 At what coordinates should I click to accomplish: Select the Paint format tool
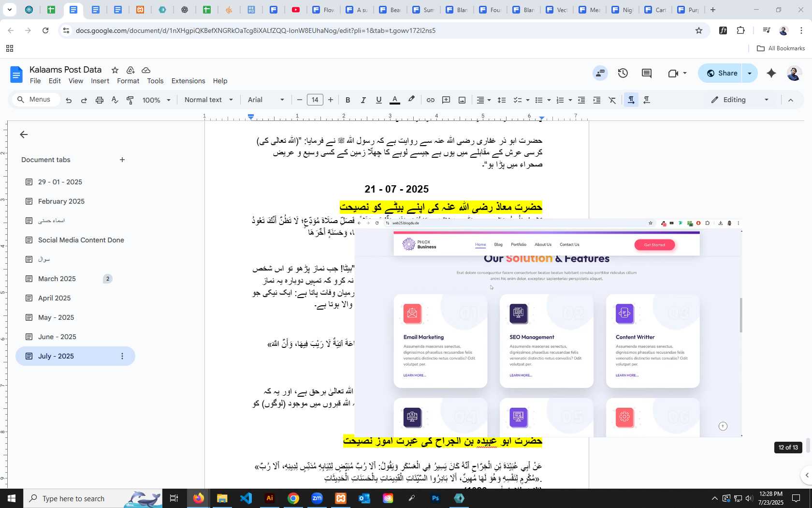coord(130,100)
